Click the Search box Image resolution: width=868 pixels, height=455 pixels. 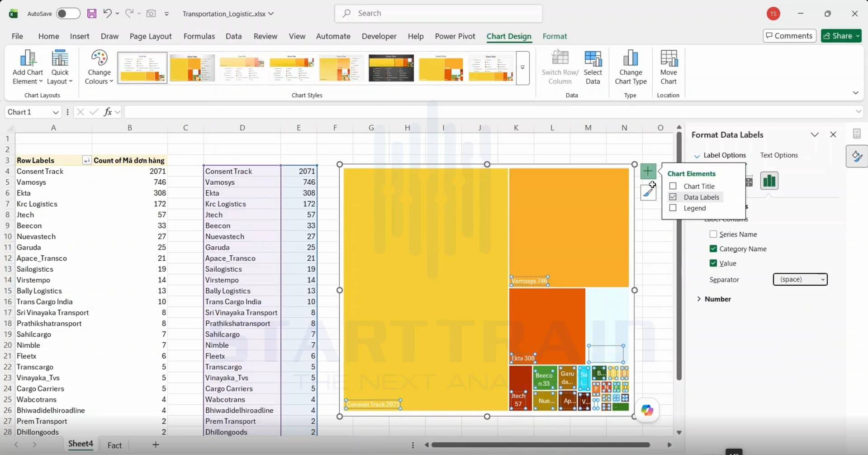click(439, 14)
